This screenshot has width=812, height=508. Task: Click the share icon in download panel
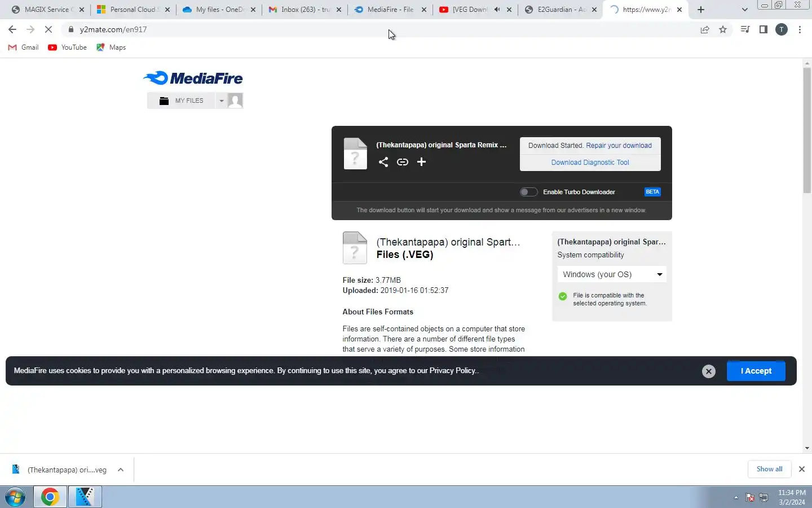[x=383, y=162]
